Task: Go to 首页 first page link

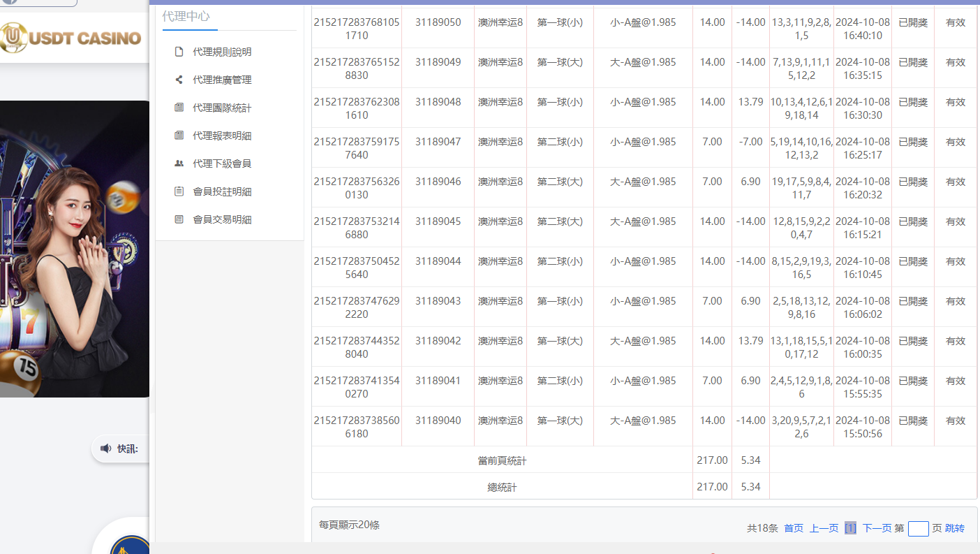Action: [x=793, y=528]
